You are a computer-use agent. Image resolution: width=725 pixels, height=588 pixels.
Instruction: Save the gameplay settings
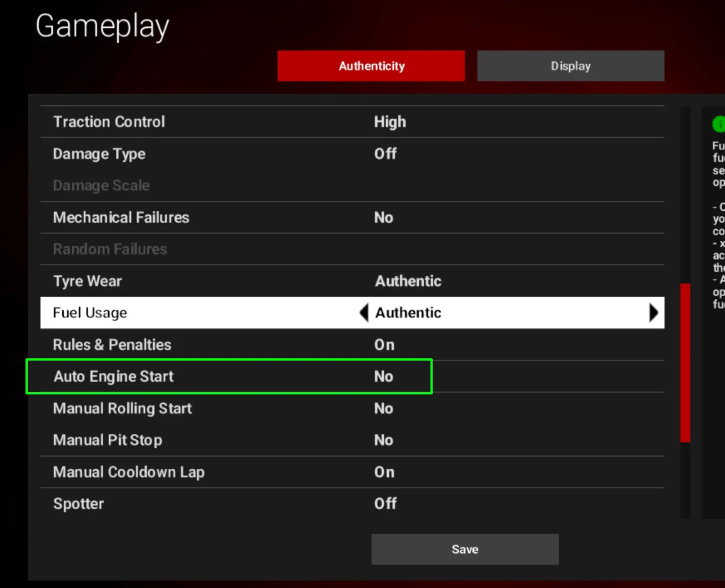coord(465,549)
